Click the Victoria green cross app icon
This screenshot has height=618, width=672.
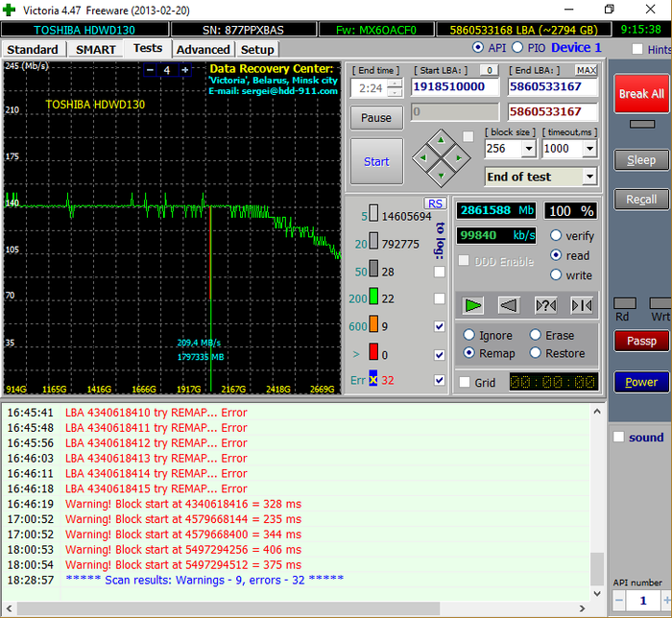9,10
